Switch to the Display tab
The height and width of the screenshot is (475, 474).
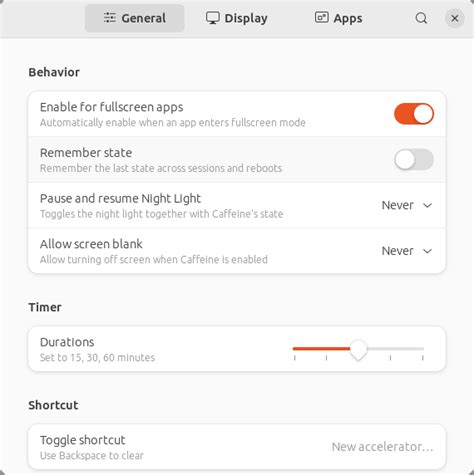(x=237, y=18)
